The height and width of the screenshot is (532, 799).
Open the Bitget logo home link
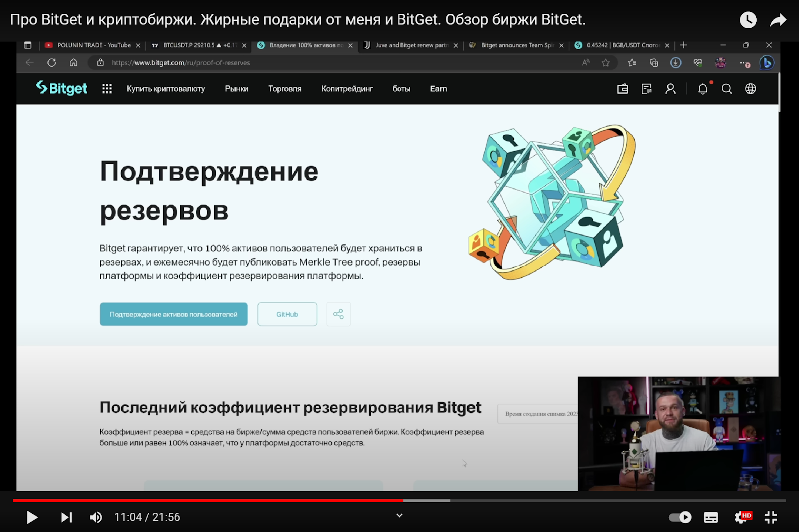click(62, 88)
